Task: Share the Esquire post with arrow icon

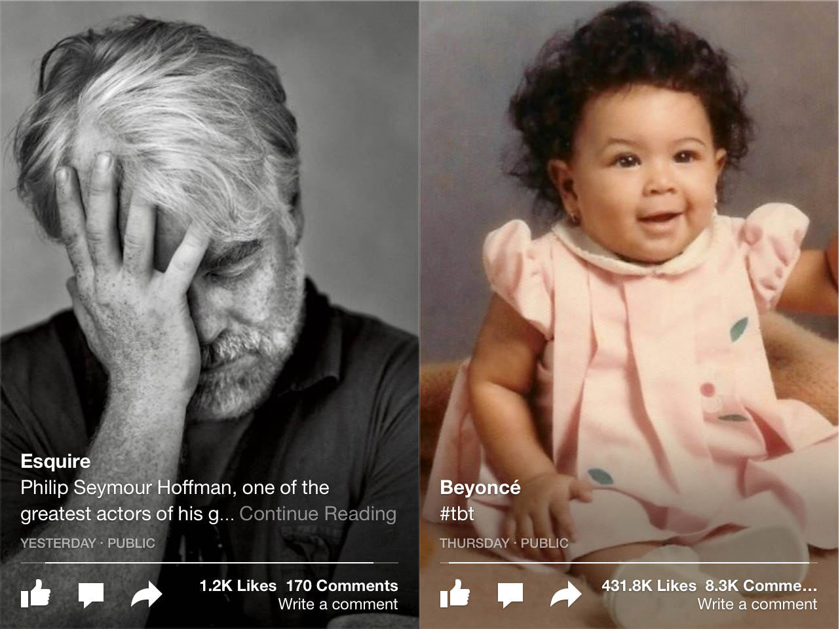Action: [x=147, y=595]
